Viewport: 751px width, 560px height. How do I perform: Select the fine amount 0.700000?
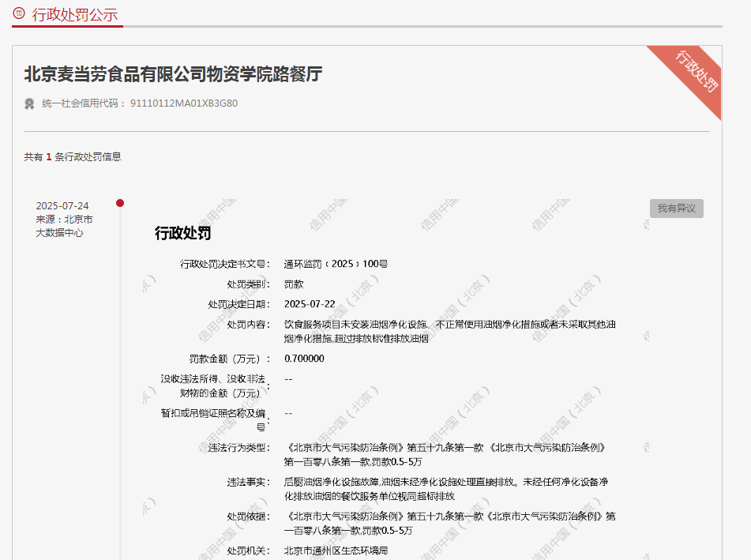pos(304,359)
